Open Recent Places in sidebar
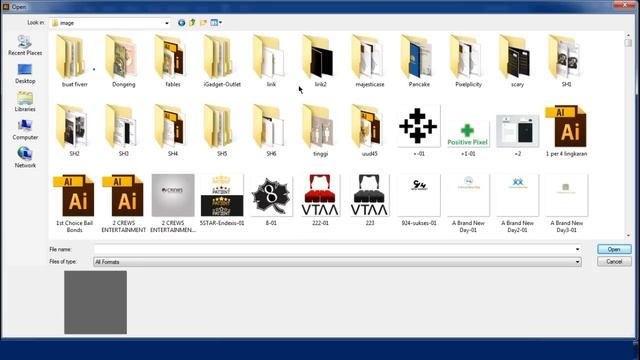 [25, 45]
